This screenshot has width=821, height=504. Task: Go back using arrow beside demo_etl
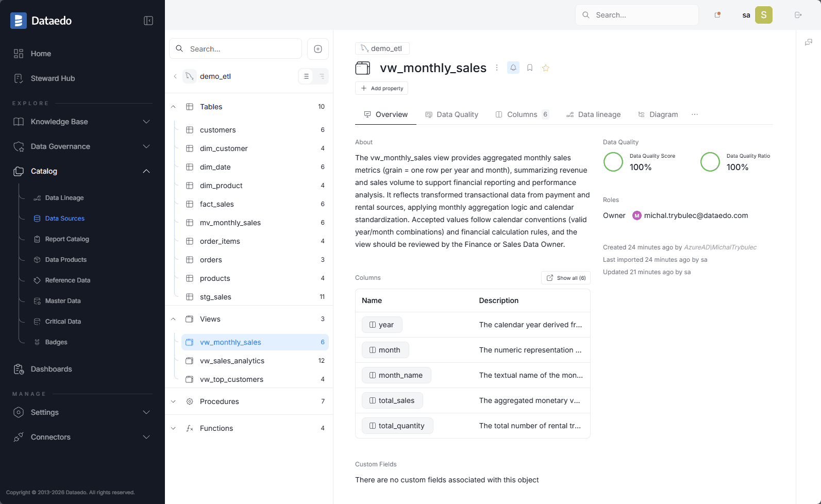pyautogui.click(x=175, y=76)
